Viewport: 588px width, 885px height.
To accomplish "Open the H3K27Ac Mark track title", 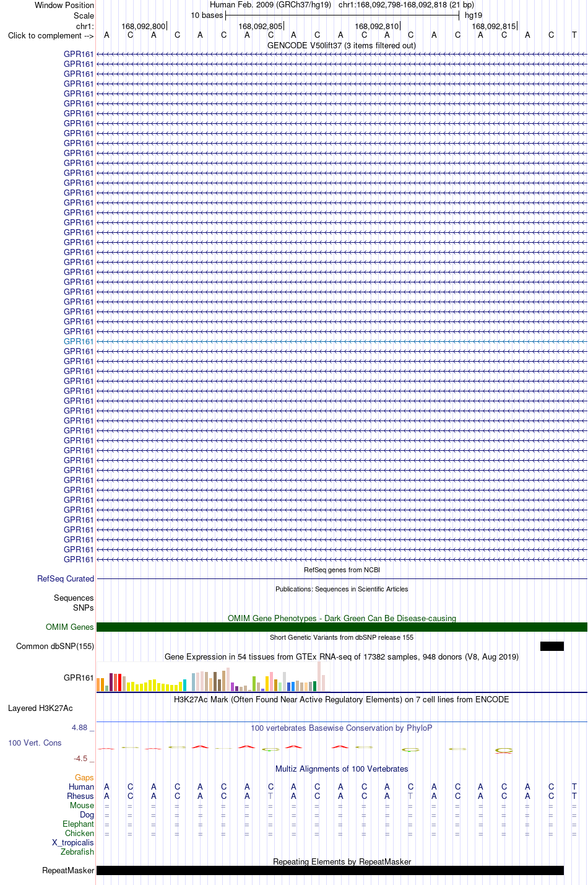I will pyautogui.click(x=342, y=699).
